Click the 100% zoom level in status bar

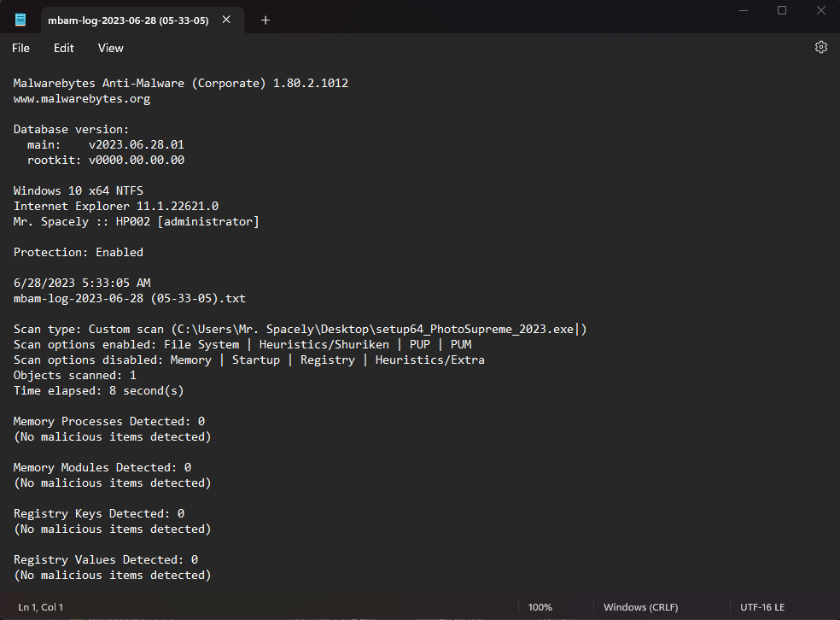(540, 607)
